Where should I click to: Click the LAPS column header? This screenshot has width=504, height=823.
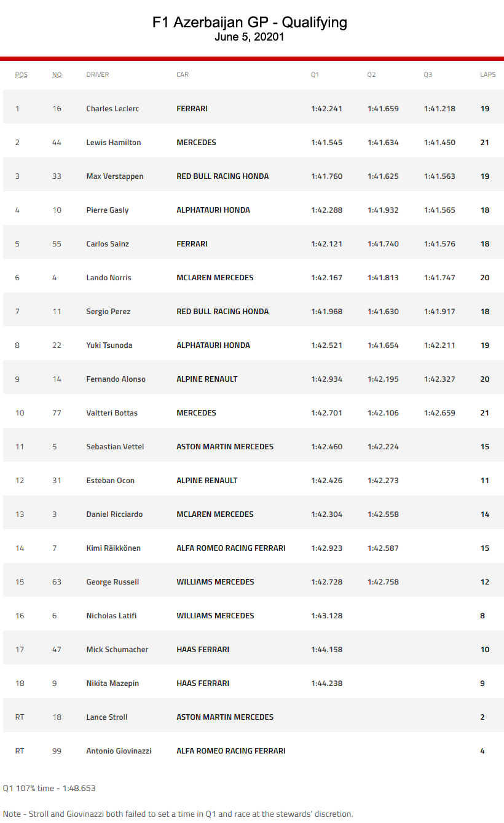tap(487, 75)
